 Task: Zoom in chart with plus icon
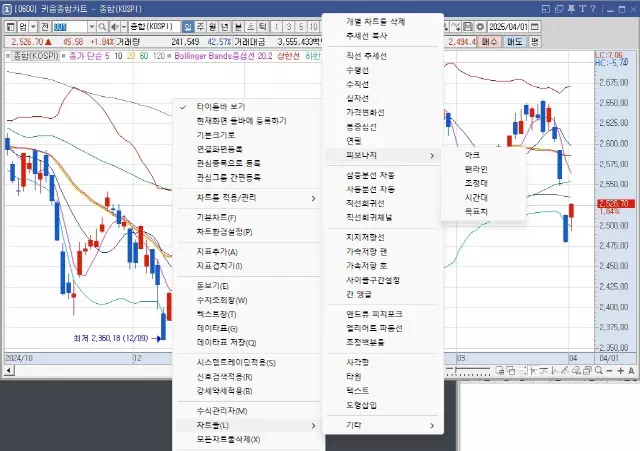[x=620, y=371]
